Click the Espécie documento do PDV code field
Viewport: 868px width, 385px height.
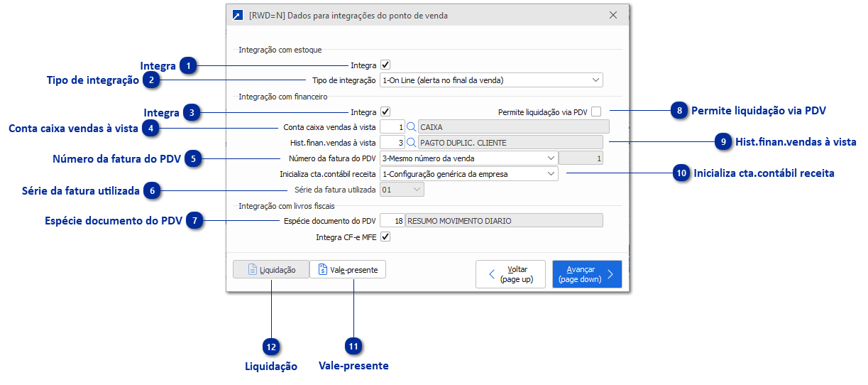point(392,221)
